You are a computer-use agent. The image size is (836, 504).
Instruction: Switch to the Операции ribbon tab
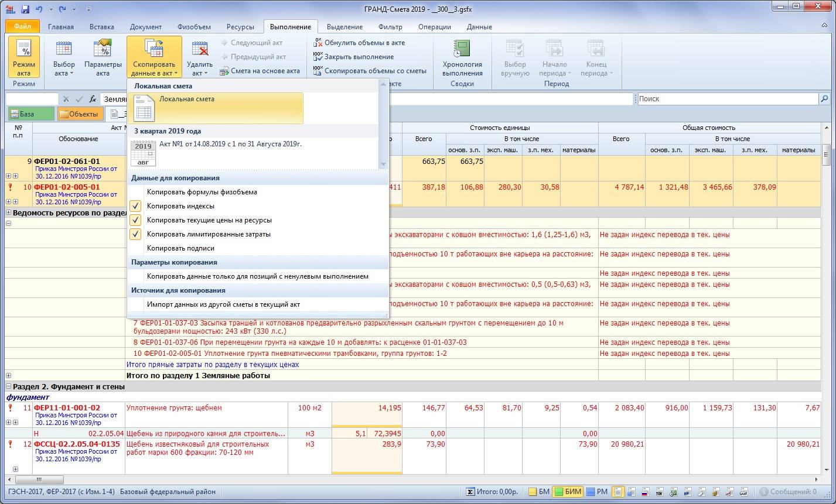pyautogui.click(x=435, y=27)
